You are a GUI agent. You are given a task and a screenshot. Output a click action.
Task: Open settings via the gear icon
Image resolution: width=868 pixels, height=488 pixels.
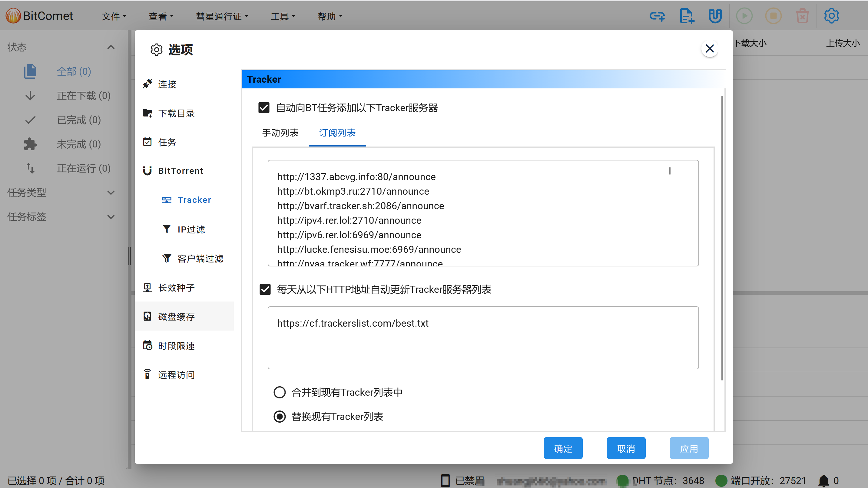[x=831, y=16]
